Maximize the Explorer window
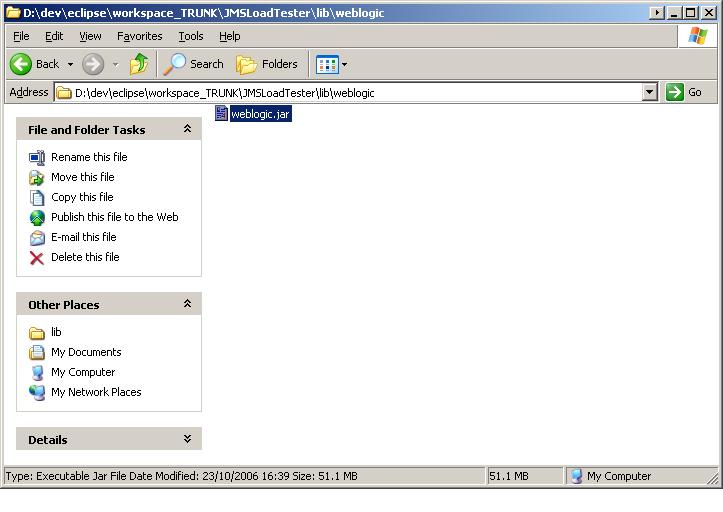Image resolution: width=723 pixels, height=512 pixels. point(691,12)
